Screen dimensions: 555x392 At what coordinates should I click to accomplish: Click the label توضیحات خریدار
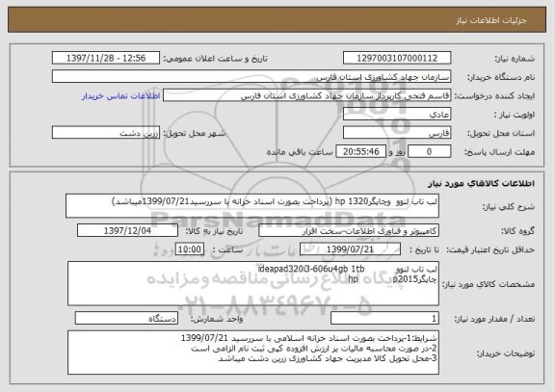[506, 353]
